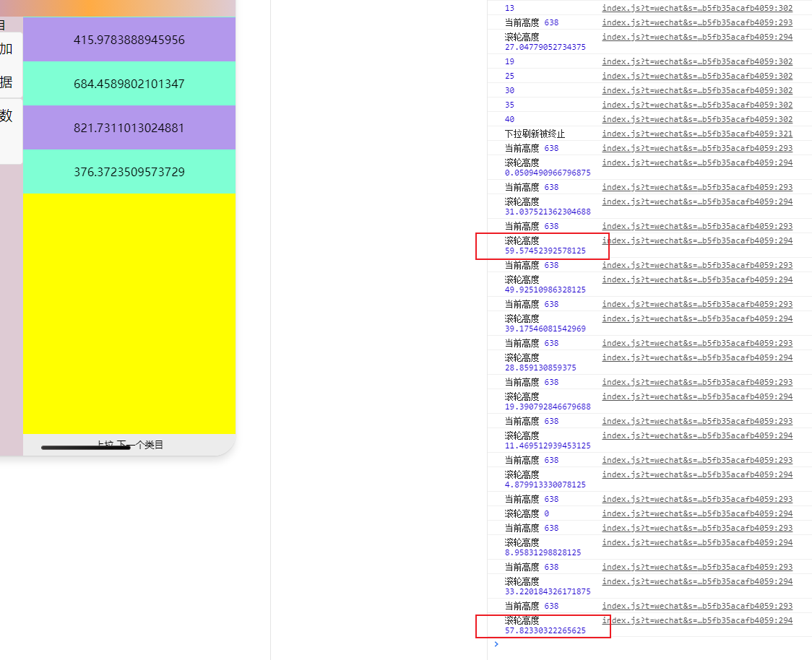Open source link beside log value 40
The image size is (812, 660).
697,120
